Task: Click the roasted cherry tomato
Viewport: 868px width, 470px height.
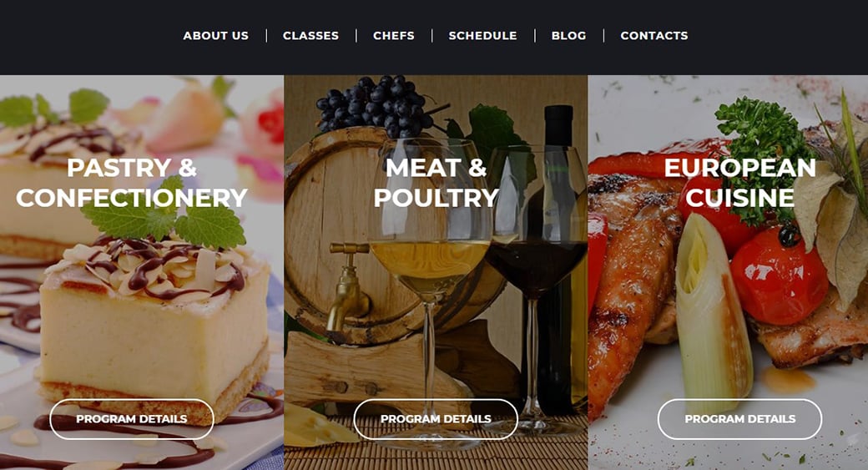Action: point(780,275)
